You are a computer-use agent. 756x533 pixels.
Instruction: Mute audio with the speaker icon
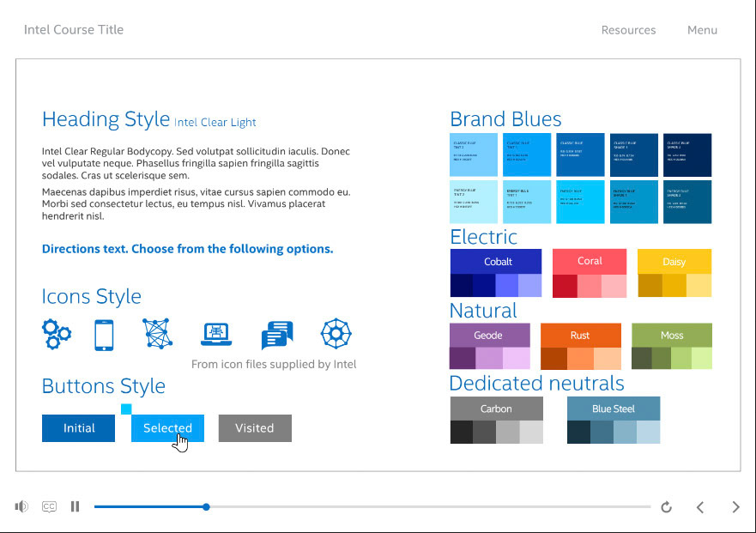pos(21,506)
